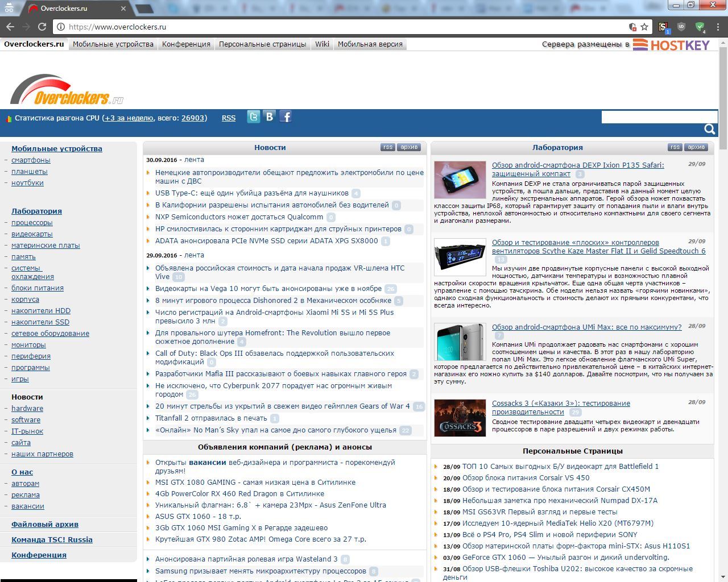
Task: Open the green Adguard shield extension
Action: pyautogui.click(x=700, y=27)
